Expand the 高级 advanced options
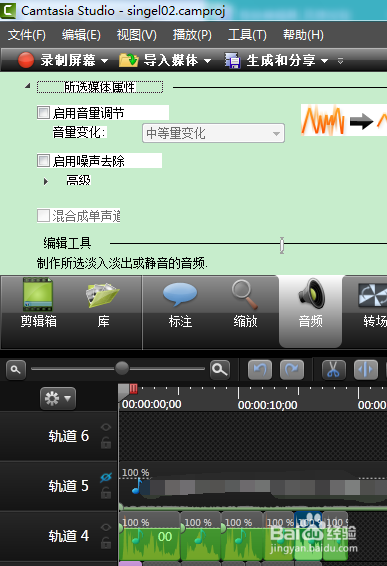Image resolution: width=387 pixels, height=566 pixels. (x=46, y=181)
